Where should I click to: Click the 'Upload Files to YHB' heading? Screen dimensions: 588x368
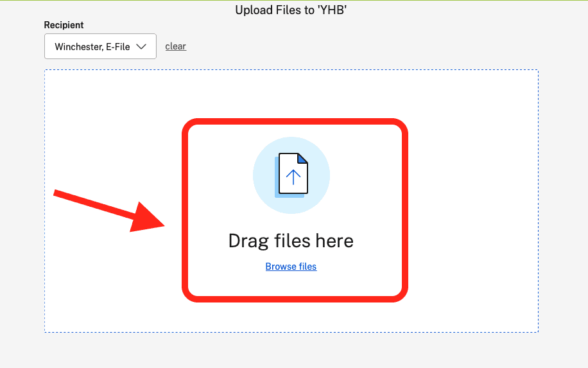click(x=291, y=10)
